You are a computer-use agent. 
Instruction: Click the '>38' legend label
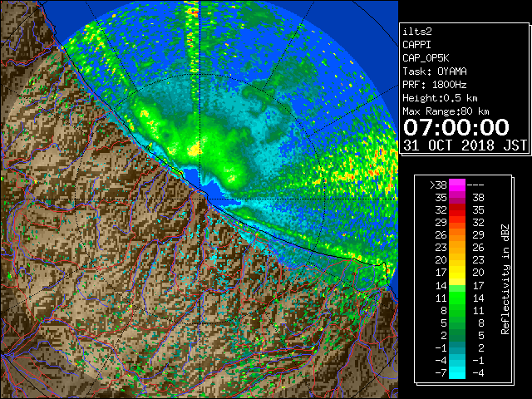pyautogui.click(x=438, y=185)
